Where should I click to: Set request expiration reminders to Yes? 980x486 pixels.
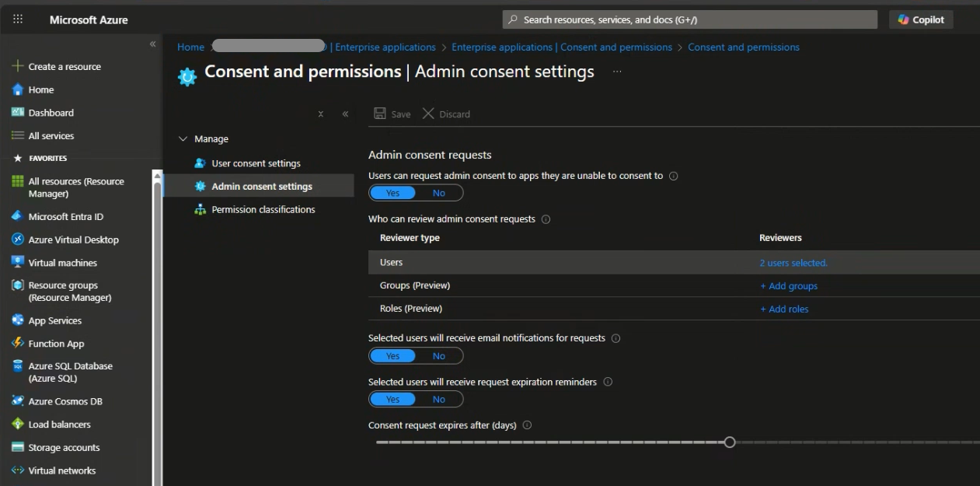pyautogui.click(x=392, y=400)
